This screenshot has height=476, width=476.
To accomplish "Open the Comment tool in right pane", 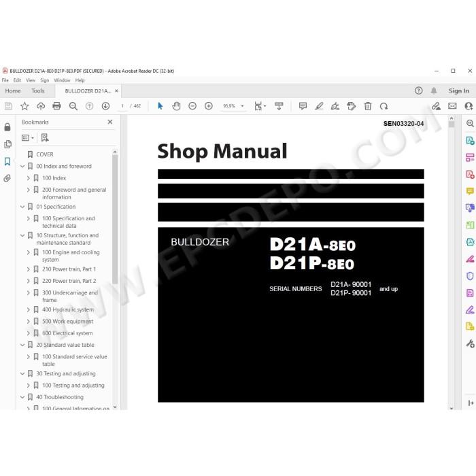I will [x=470, y=191].
